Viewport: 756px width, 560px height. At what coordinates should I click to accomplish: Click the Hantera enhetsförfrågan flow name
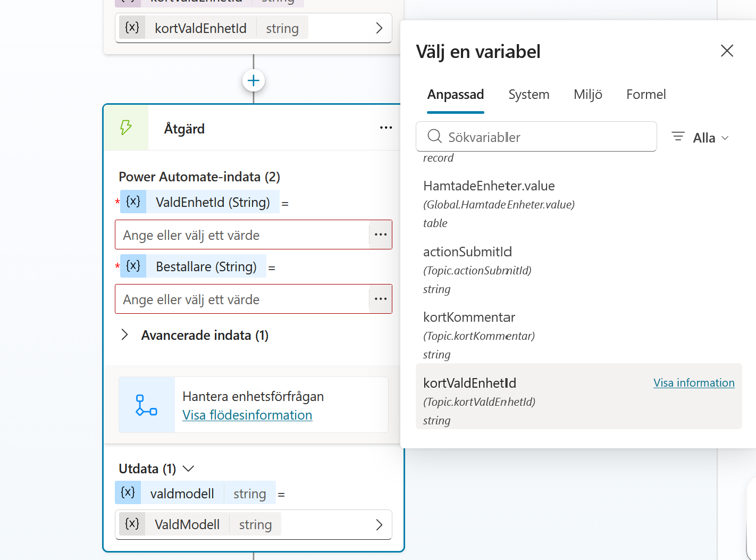coord(253,396)
